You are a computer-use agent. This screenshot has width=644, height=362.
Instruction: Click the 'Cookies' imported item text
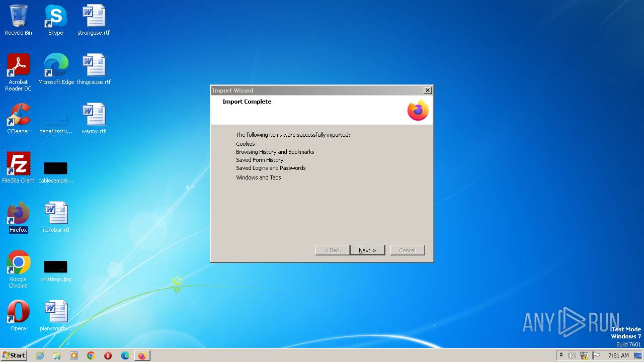coord(246,144)
